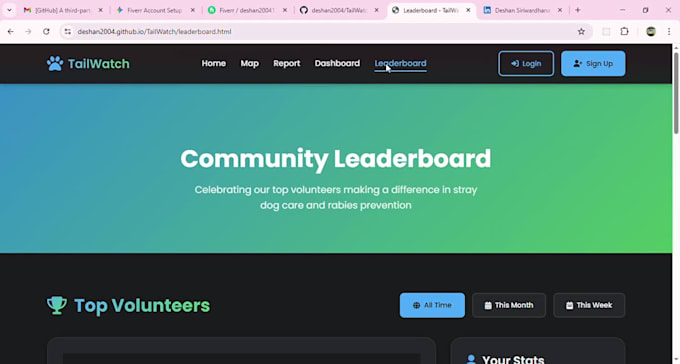Click the TailWatch brand name text
The height and width of the screenshot is (364, 680).
(x=99, y=64)
